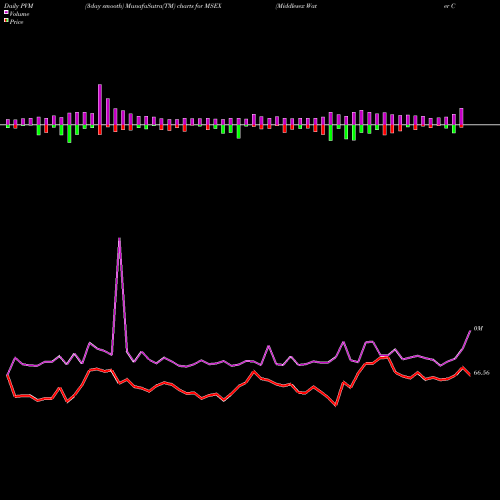
Task: Click the tallest magenta volume bar
Action: tap(100, 105)
